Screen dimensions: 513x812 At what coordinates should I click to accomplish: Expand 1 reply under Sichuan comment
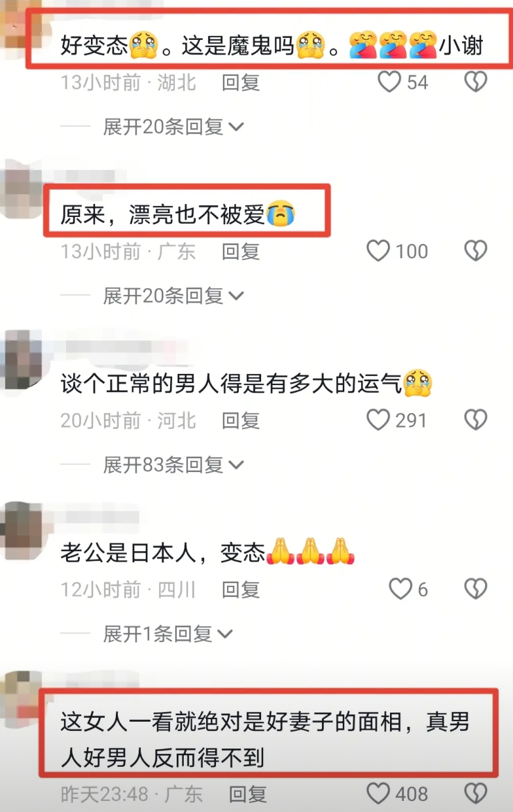[168, 634]
